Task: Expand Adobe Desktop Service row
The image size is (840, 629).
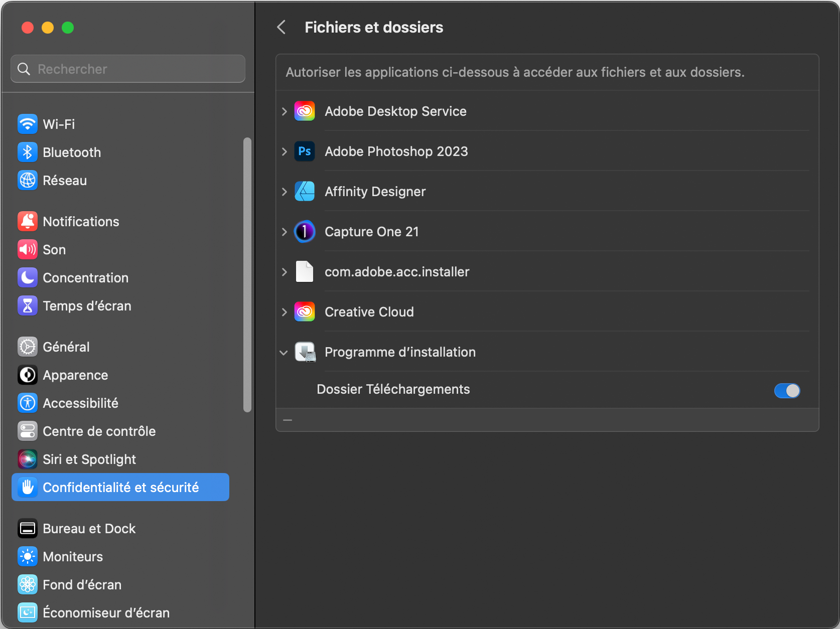Action: 284,111
